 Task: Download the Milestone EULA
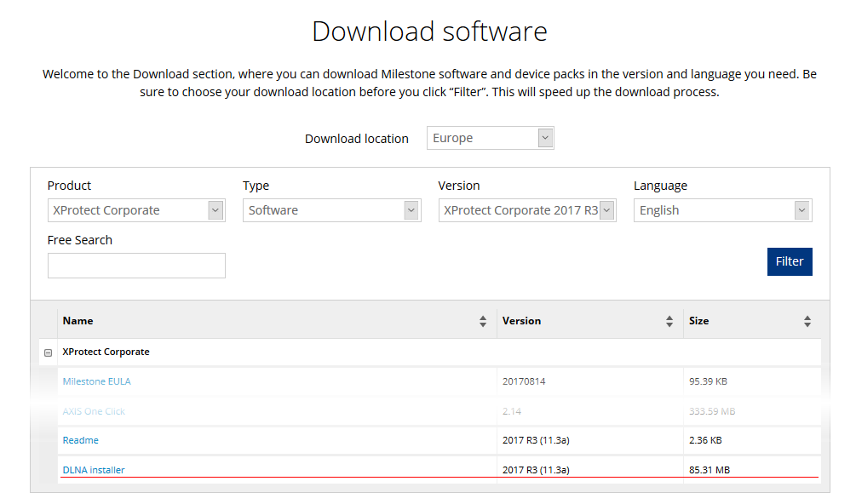tap(96, 381)
